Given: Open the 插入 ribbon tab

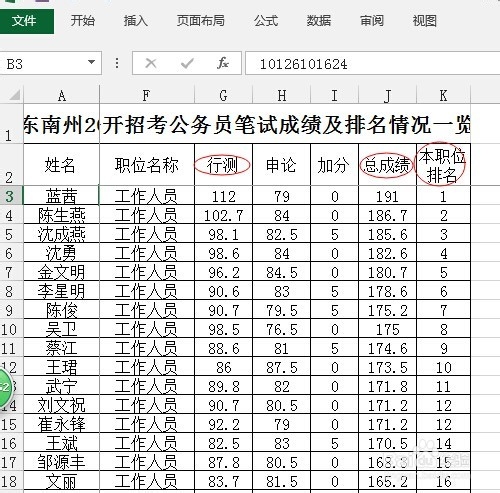Looking at the screenshot, I should (136, 21).
